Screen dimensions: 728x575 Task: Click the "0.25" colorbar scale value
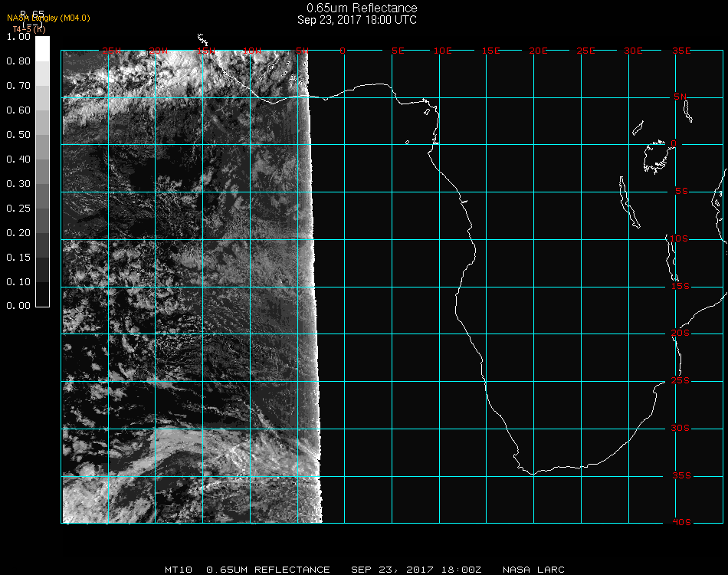pyautogui.click(x=18, y=208)
